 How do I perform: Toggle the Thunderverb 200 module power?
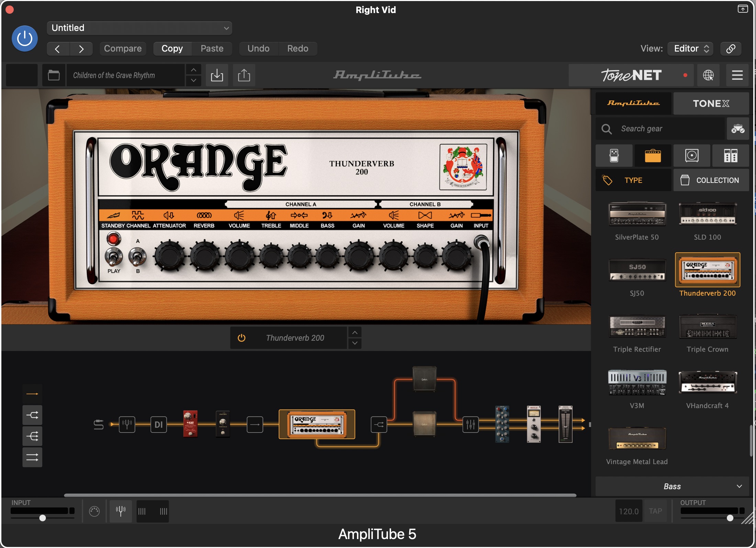pyautogui.click(x=242, y=338)
